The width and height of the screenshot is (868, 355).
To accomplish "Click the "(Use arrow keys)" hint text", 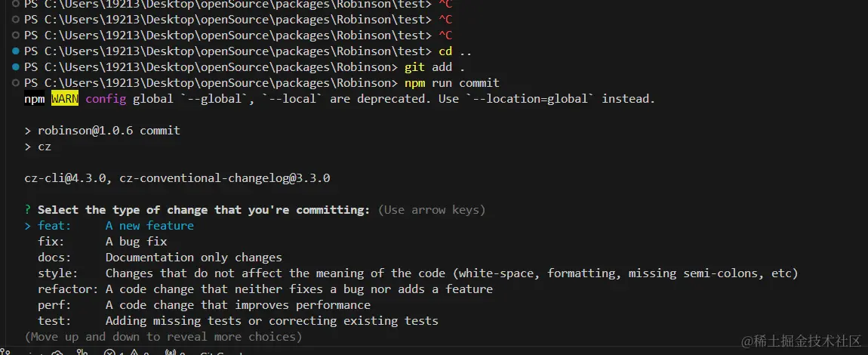I will [431, 210].
